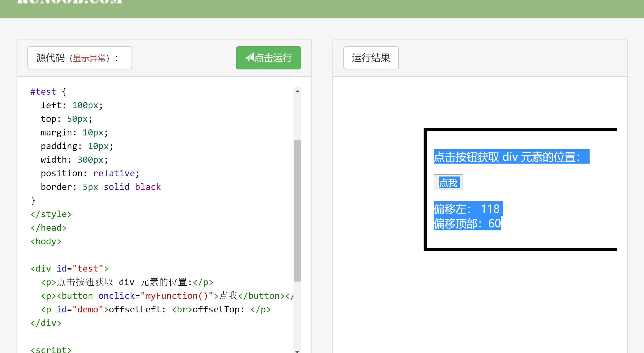Click the myFunction() onclick value in the code
The image size is (644, 353).
[176, 296]
